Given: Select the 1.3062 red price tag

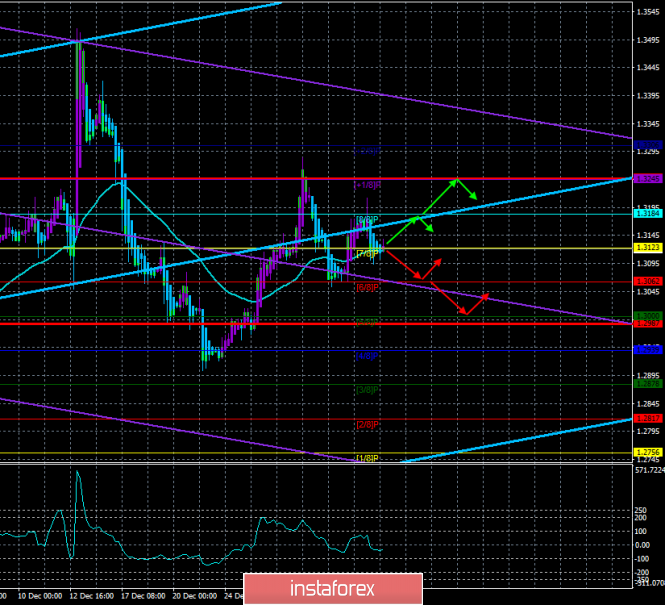Looking at the screenshot, I should (647, 281).
